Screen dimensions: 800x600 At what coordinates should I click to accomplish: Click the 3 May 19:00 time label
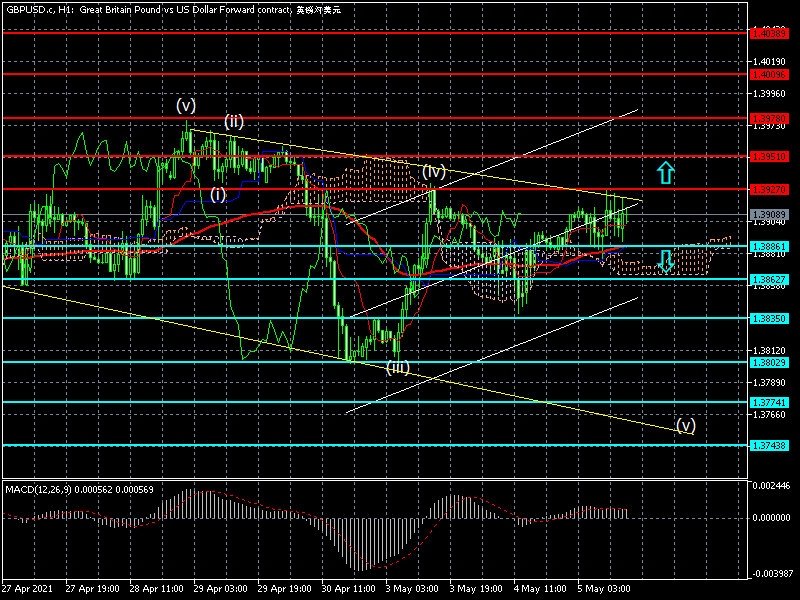tap(476, 589)
